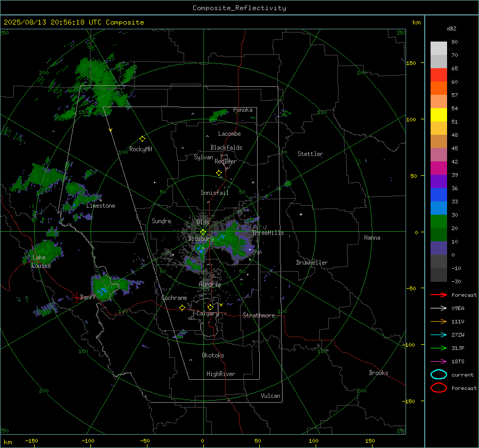Click the Composite_Reflectivity title text
Viewport: 479px width, 448px height.
(240, 8)
